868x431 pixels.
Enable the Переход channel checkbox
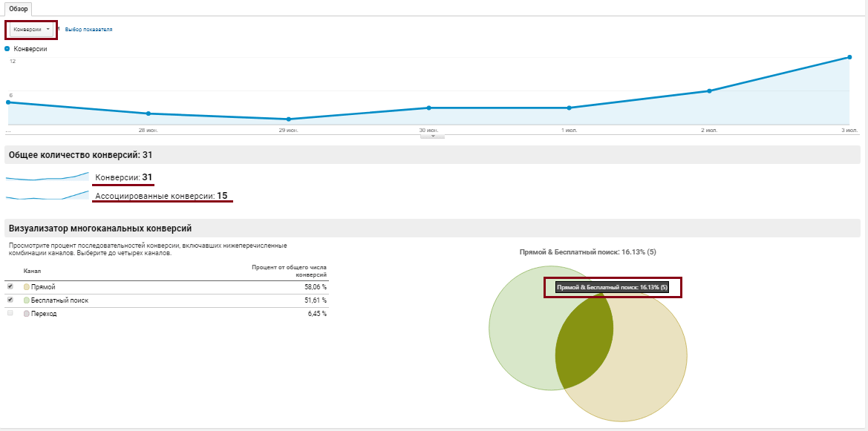10,313
